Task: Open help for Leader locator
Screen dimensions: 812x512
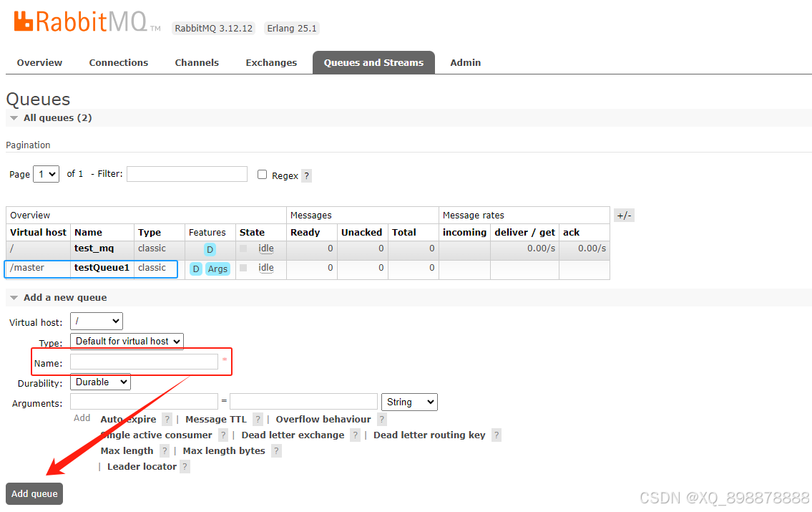Action: pyautogui.click(x=185, y=467)
